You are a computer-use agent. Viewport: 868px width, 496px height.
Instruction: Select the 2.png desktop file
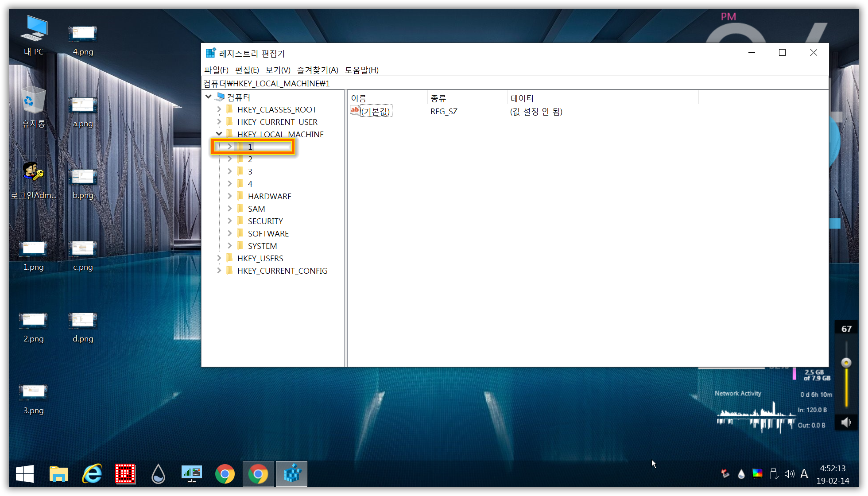(x=34, y=327)
